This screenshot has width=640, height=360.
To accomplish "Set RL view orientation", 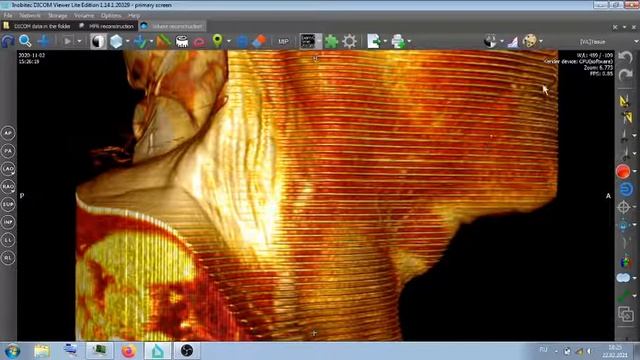I will 8,258.
